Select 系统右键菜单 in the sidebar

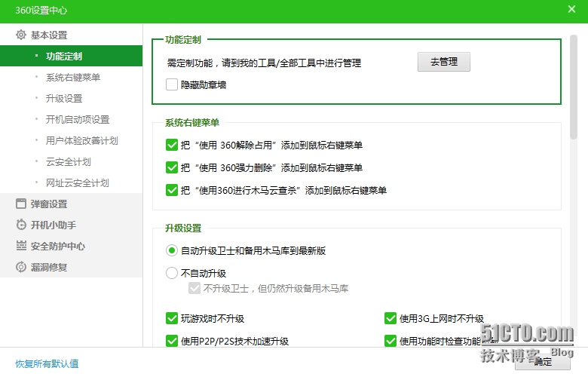tap(72, 77)
